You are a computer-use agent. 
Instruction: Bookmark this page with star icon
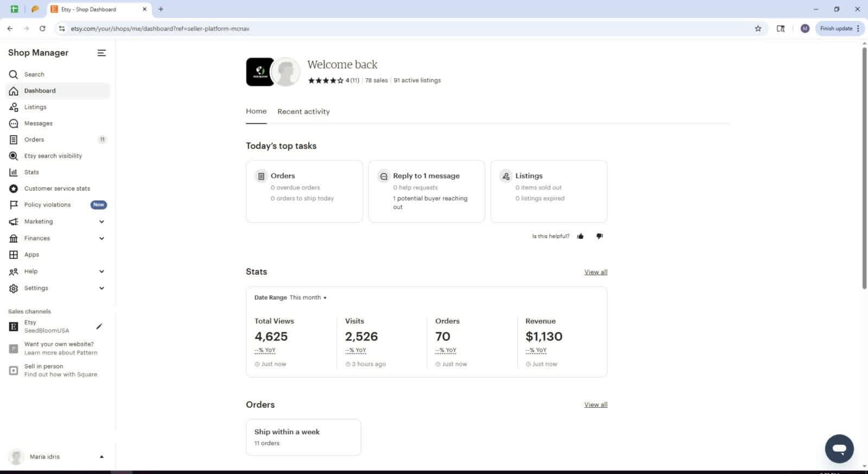[758, 29]
